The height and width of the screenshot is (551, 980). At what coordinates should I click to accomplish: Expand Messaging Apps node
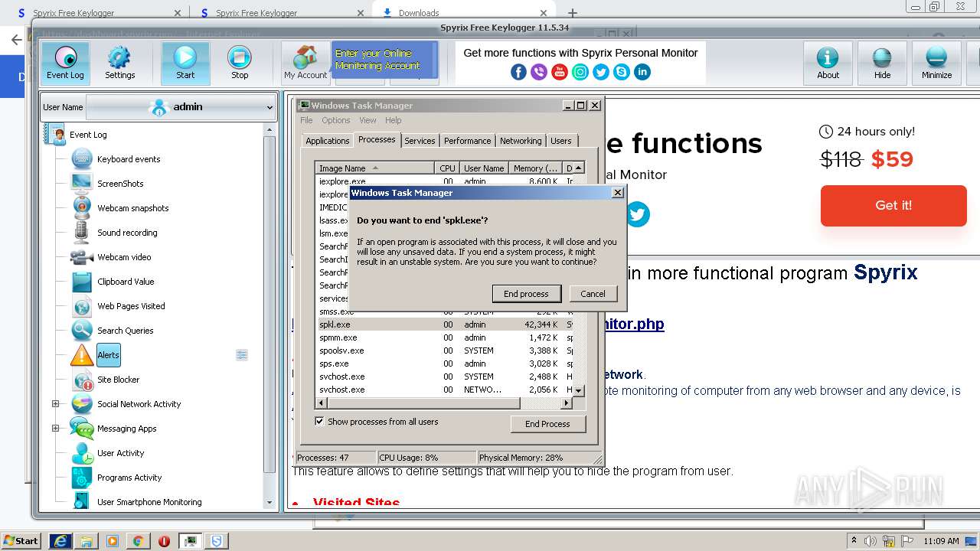coord(55,429)
